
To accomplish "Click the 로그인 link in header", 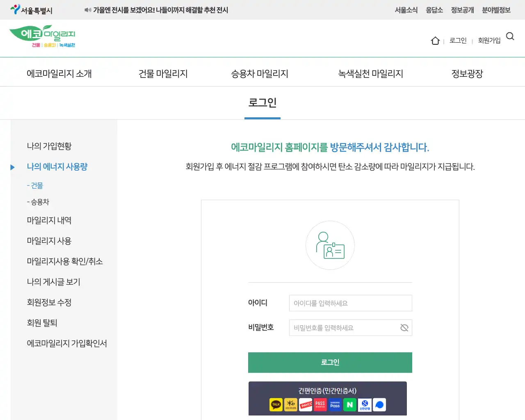I will click(x=458, y=40).
